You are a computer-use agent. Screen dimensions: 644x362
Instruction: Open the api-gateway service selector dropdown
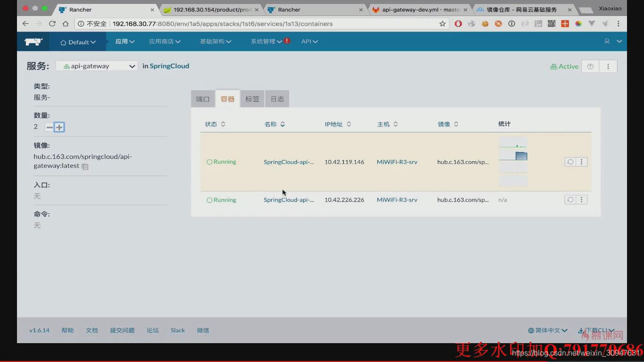97,66
